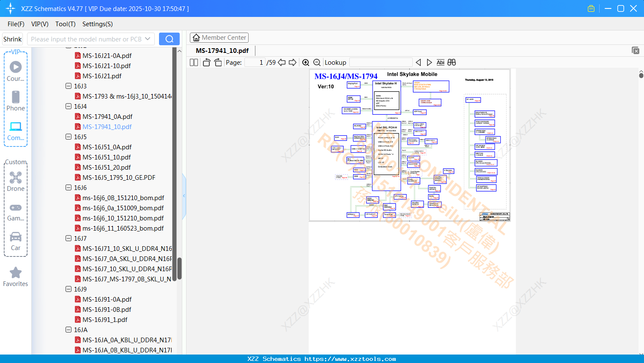Rotate the page clockwise
The image size is (644, 363).
tap(218, 63)
